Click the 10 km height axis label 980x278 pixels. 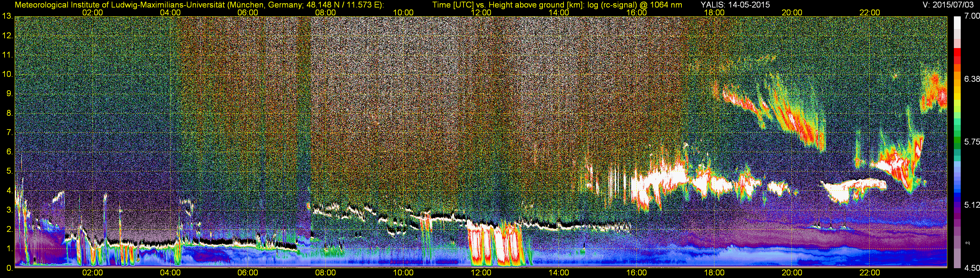click(x=7, y=74)
